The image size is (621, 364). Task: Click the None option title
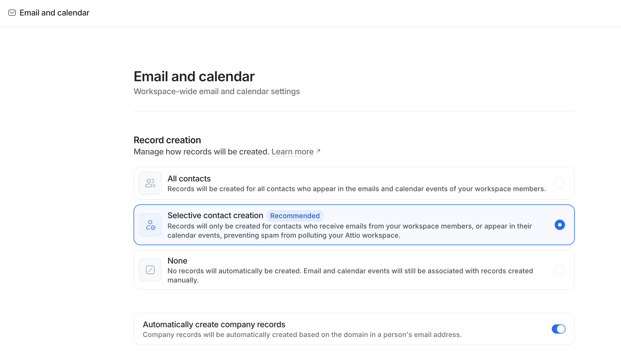pyautogui.click(x=177, y=261)
